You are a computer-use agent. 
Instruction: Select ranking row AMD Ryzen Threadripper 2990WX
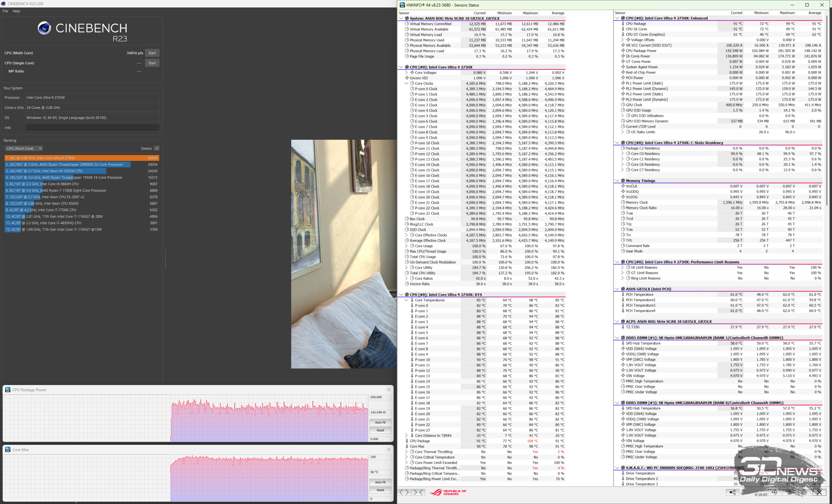(x=82, y=164)
